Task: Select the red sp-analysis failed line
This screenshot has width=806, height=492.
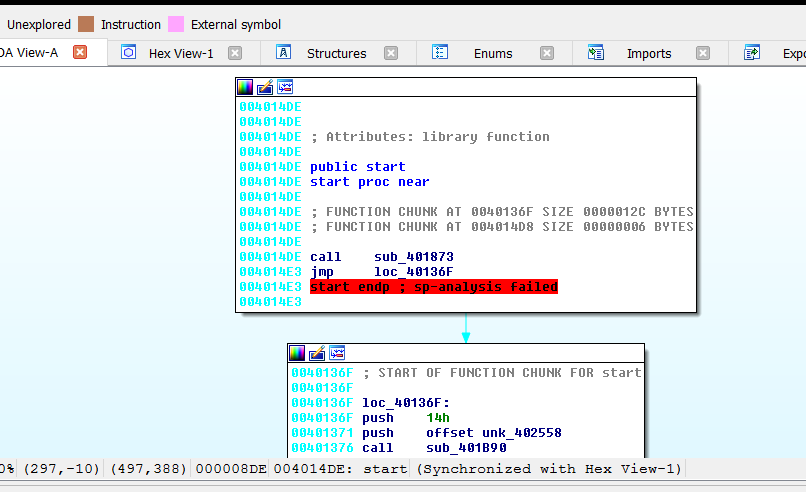Action: [433, 287]
